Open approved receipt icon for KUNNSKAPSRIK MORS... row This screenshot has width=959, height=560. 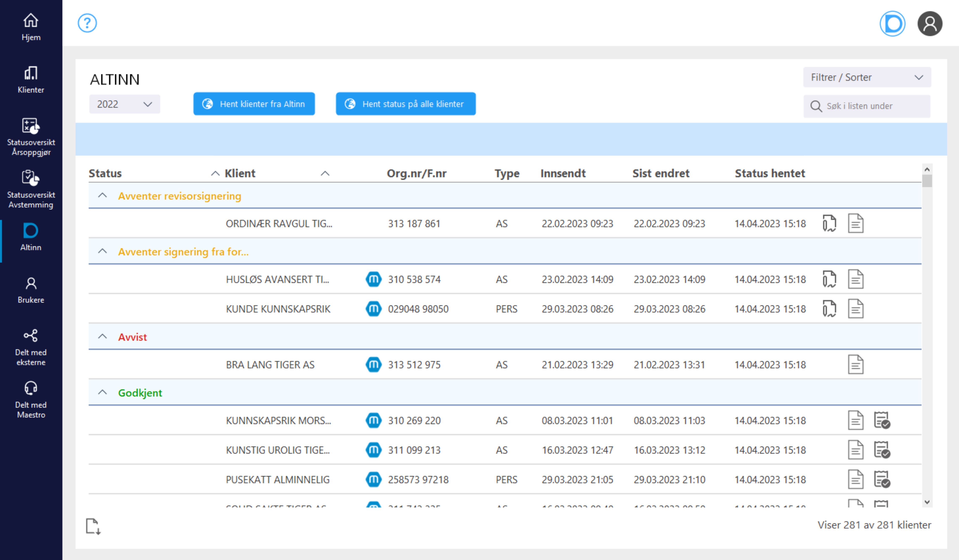coord(882,420)
